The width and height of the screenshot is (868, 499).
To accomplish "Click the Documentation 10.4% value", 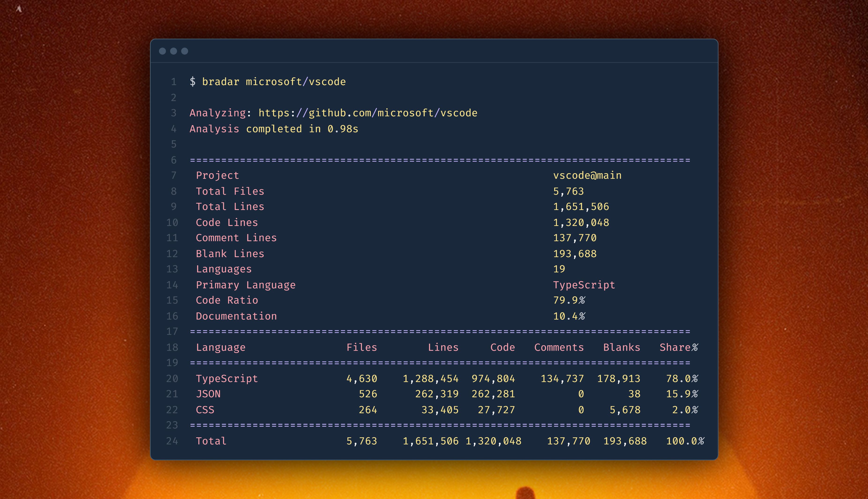I will 569,316.
